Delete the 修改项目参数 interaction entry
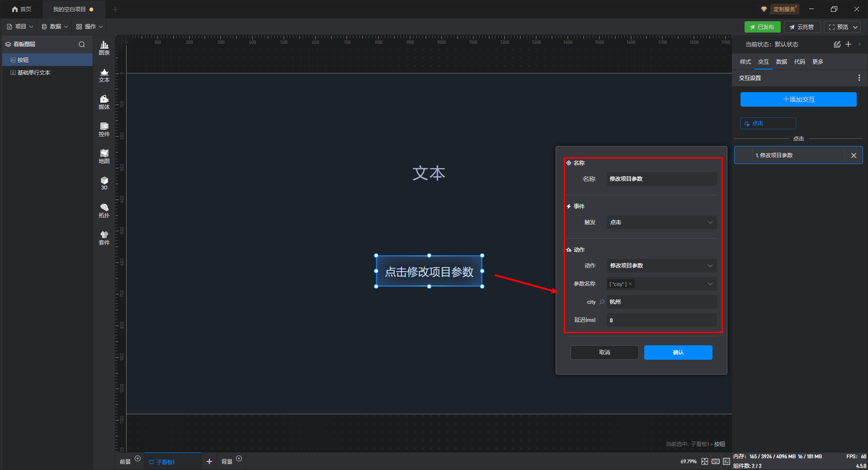868x470 pixels. point(854,155)
